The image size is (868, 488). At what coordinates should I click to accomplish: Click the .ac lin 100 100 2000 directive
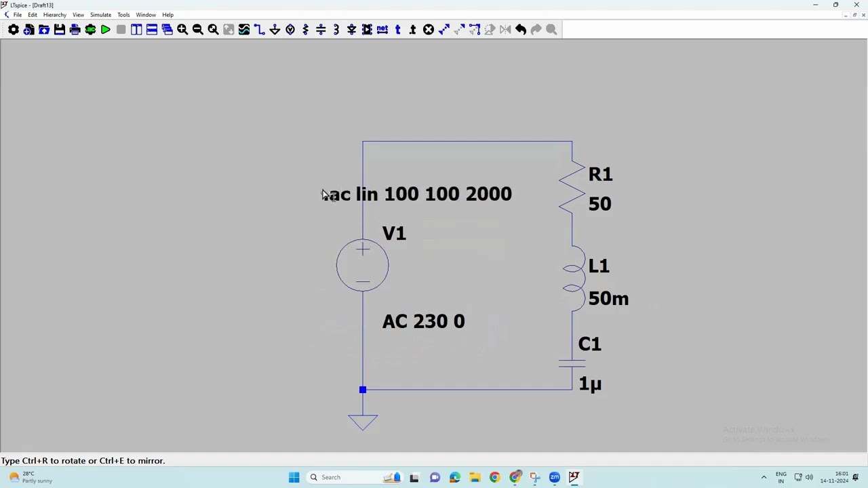coord(418,195)
